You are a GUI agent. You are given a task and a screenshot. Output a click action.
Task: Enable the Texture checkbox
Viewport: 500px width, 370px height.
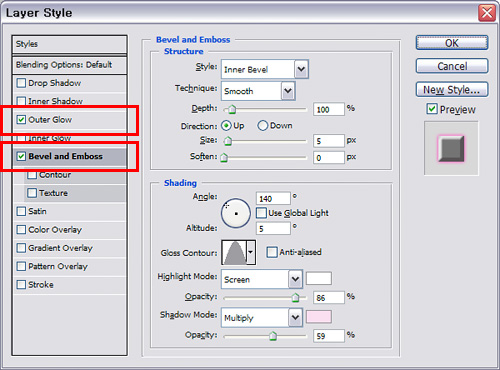32,193
